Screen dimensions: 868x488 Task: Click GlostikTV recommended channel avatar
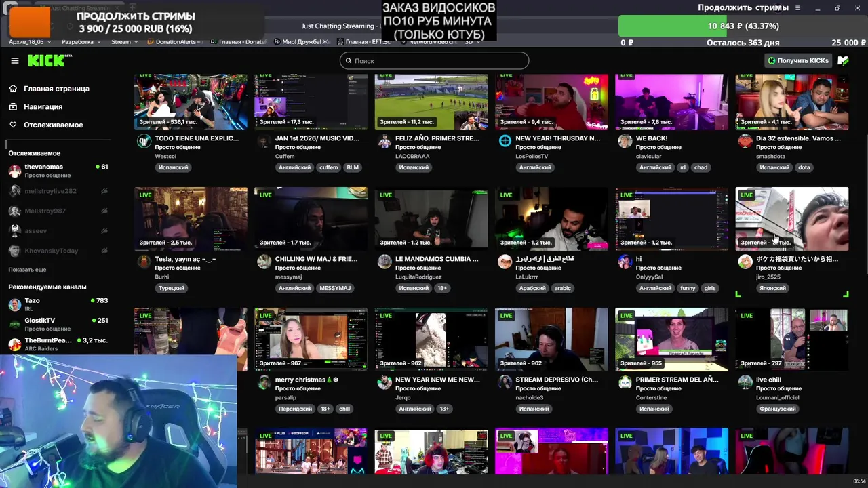14,324
